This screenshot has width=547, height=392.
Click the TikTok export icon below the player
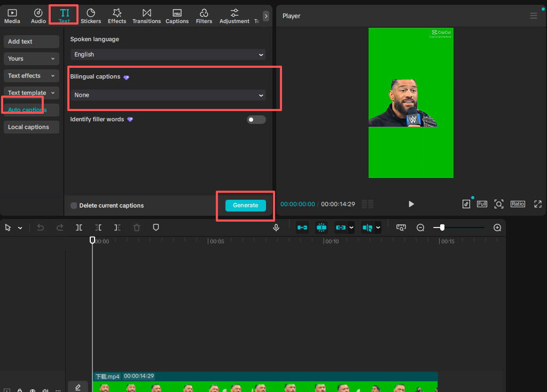[466, 203]
